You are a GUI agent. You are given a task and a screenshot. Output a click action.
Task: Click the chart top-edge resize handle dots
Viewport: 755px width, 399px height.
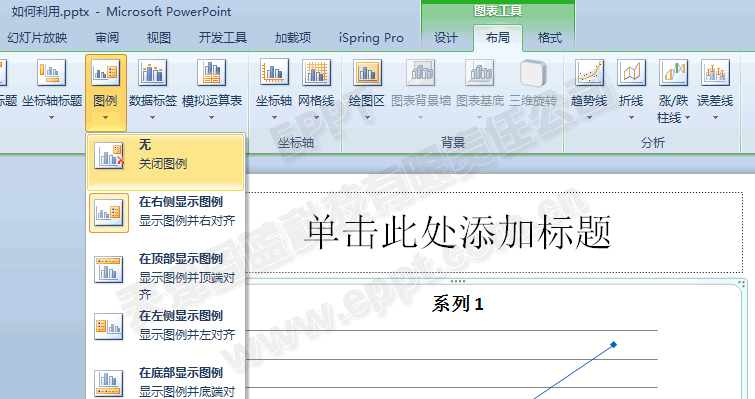[x=457, y=281]
